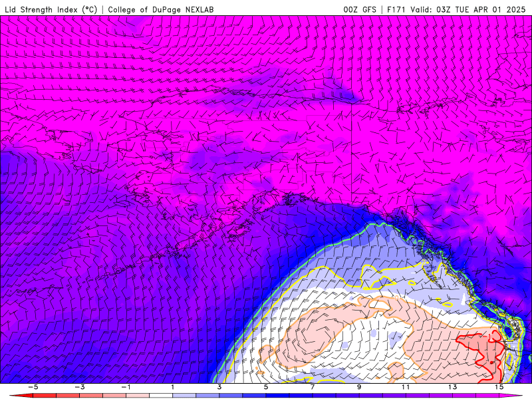Screen dimensions: 532x399
Task: Click the 'Lid Strength Index (°C)' title text
Action: tap(51, 9)
